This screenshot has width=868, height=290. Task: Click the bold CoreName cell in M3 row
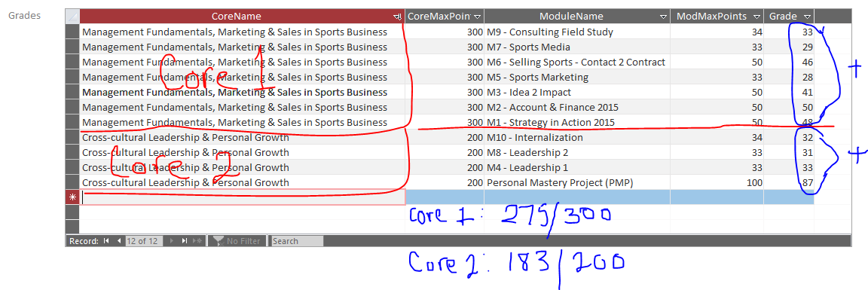tap(243, 92)
